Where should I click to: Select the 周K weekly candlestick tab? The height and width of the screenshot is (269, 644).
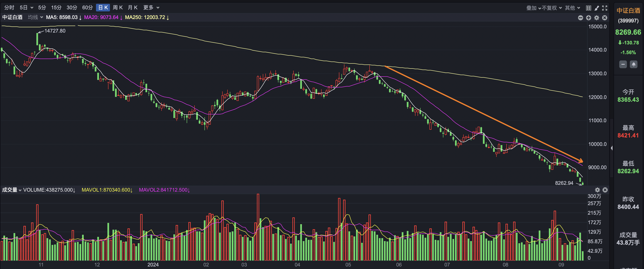[118, 7]
